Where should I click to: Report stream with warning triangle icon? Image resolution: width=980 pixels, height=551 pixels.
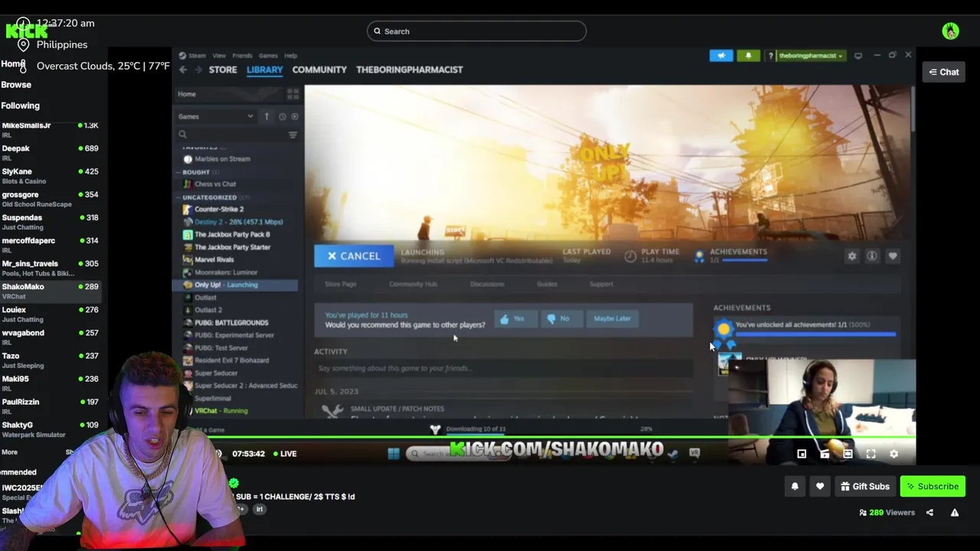point(955,513)
